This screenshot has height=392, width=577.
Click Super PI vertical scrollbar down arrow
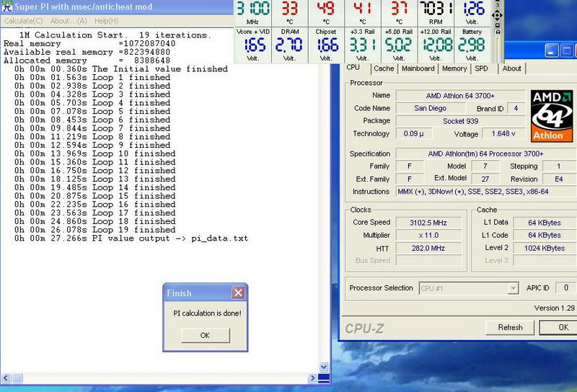[324, 367]
